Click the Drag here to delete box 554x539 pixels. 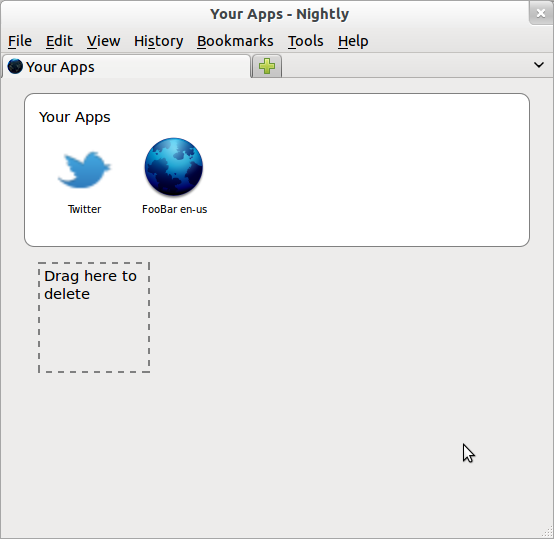(94, 317)
